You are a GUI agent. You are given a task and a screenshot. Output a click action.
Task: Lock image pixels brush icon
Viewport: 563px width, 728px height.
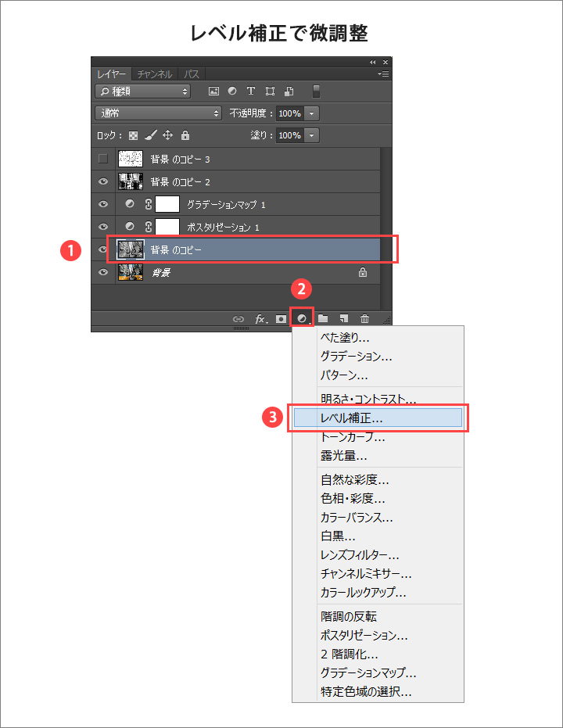(151, 135)
